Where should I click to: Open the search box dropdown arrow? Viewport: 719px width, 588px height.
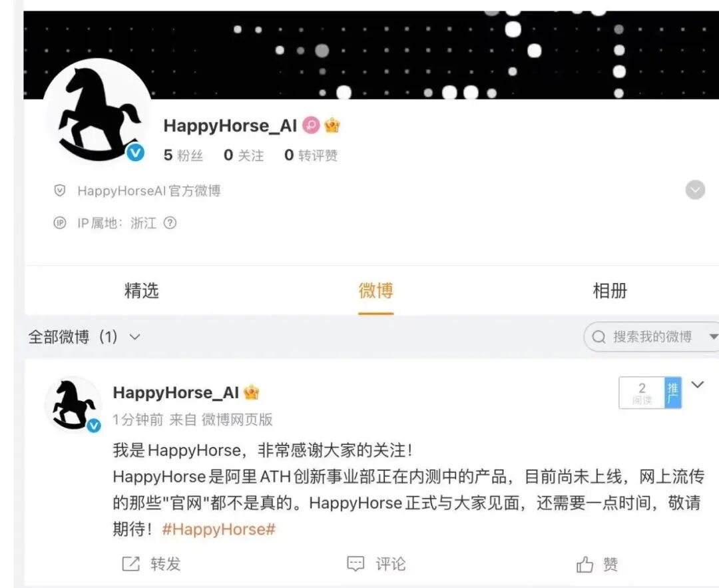coord(714,337)
